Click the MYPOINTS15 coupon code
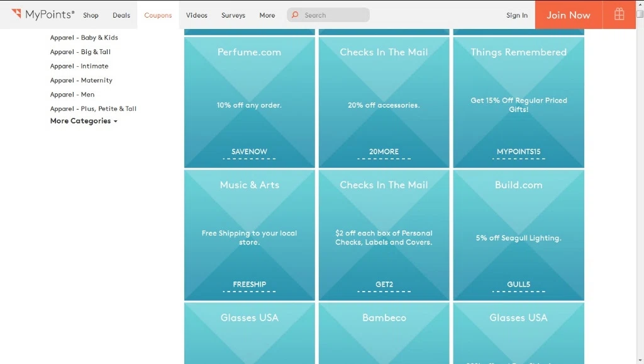The image size is (644, 364). pos(518,152)
